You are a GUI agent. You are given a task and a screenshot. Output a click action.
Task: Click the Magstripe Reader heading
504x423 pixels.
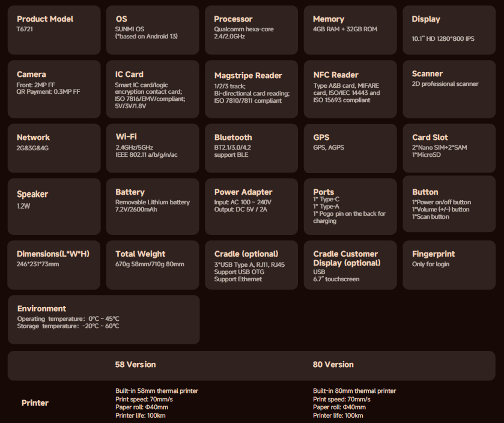[248, 76]
